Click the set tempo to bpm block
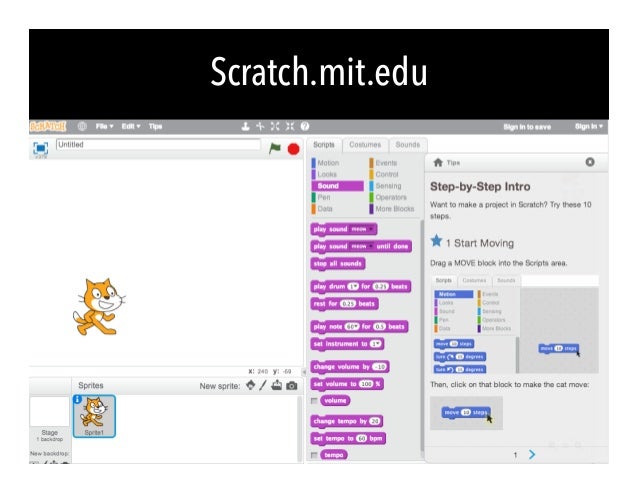The width and height of the screenshot is (638, 493). pyautogui.click(x=348, y=438)
